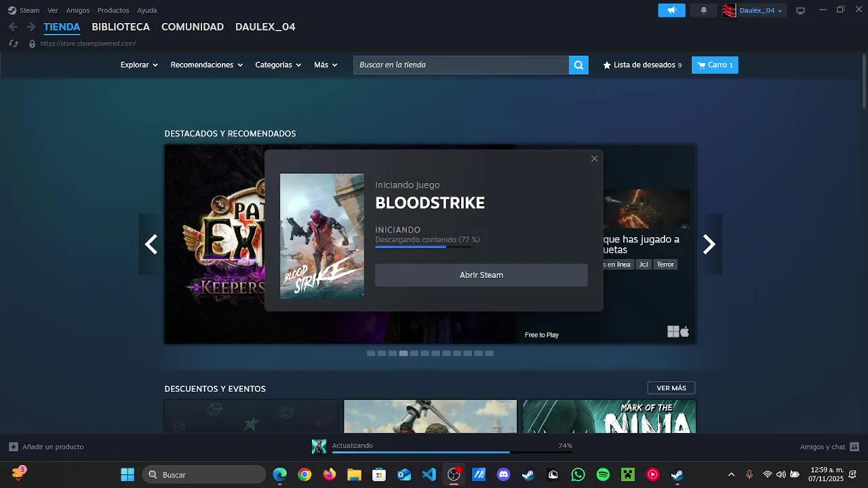Go back with the left arrow navigation
Image resolution: width=868 pixels, height=488 pixels.
coord(13,27)
